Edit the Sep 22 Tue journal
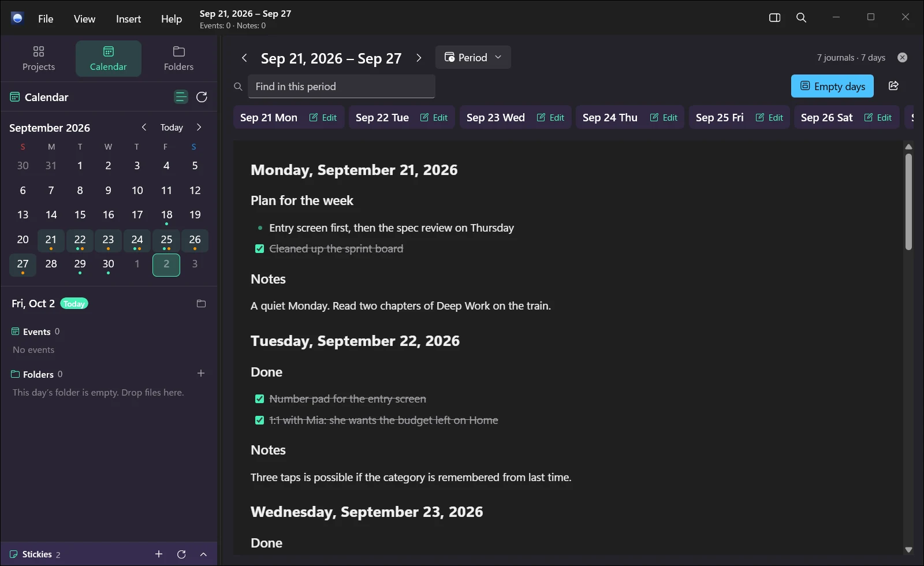Screen dimensions: 924x566 [x=434, y=117]
